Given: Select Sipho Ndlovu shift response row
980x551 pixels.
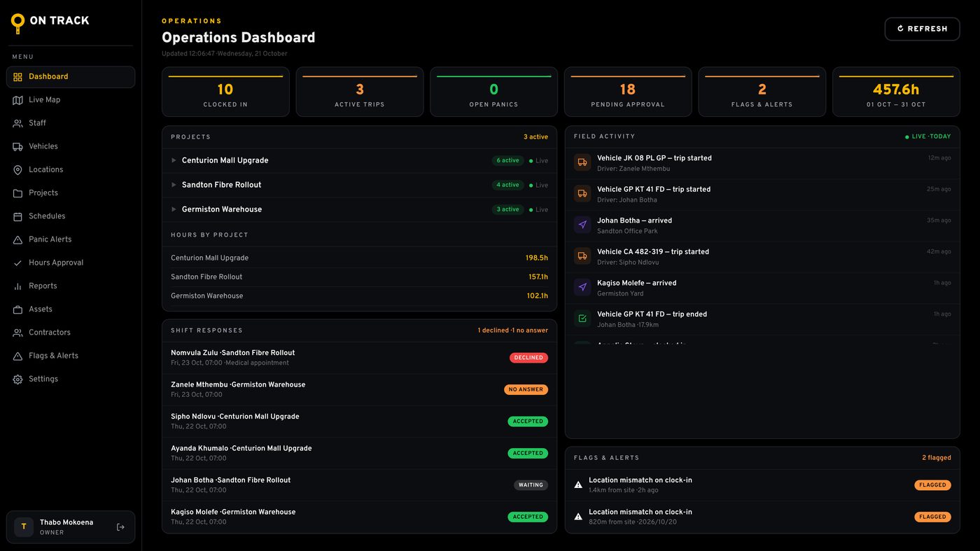Looking at the screenshot, I should (x=359, y=421).
